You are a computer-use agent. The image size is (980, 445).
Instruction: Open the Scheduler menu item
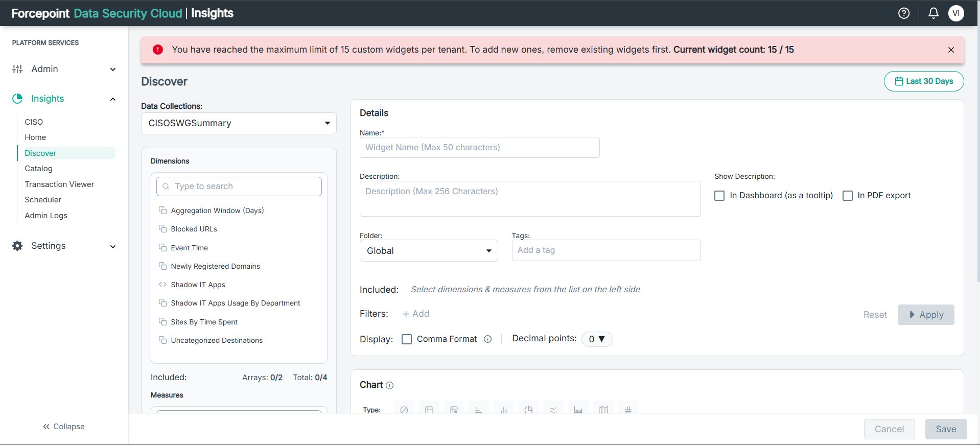click(43, 200)
